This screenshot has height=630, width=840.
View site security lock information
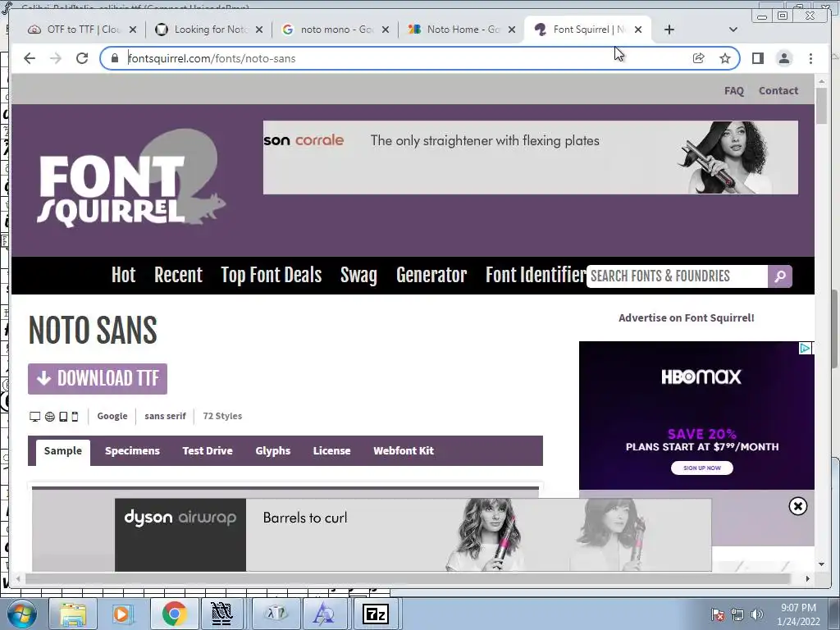[115, 58]
